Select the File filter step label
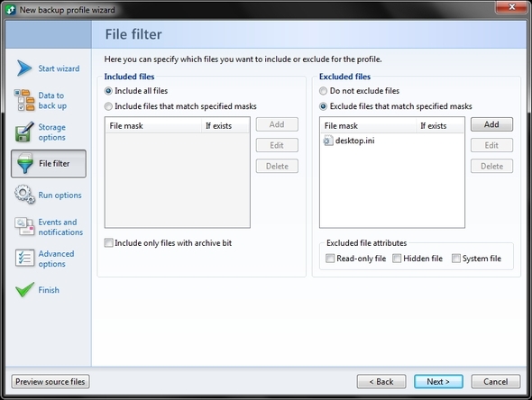532x400 pixels. click(x=54, y=163)
